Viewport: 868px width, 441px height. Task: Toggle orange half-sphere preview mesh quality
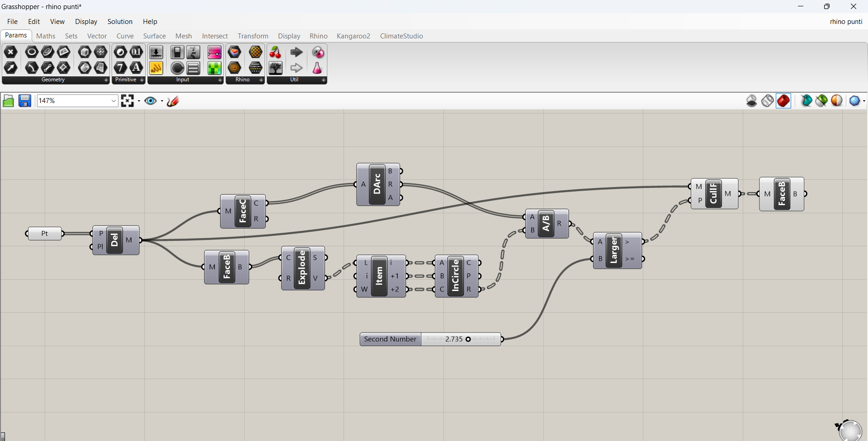837,101
